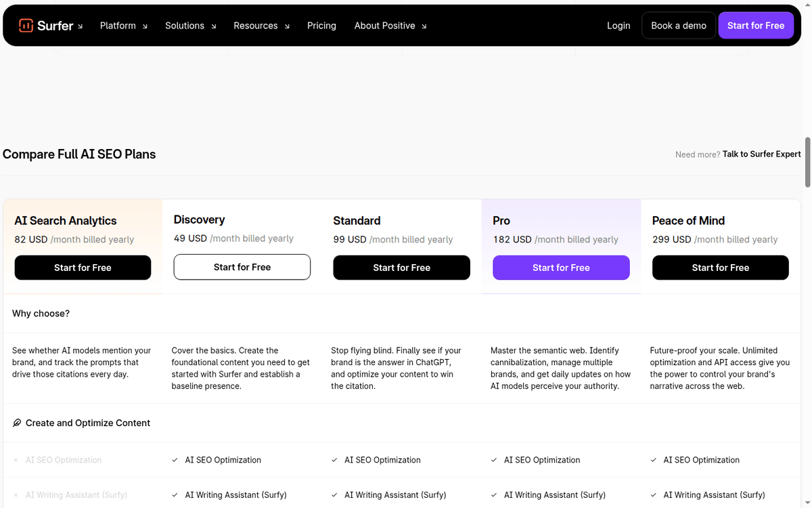The image size is (812, 508).
Task: Click checkmark for Standard AI Writing Assistant
Action: 334,495
